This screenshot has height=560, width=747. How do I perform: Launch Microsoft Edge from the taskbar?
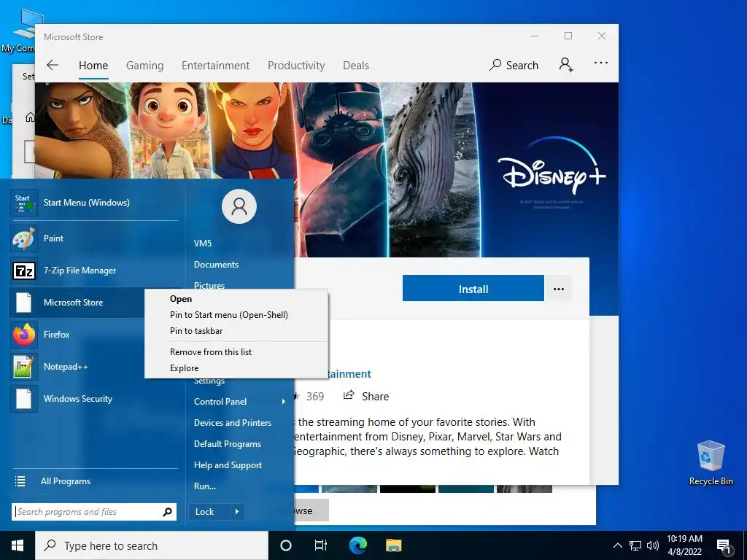pyautogui.click(x=357, y=545)
